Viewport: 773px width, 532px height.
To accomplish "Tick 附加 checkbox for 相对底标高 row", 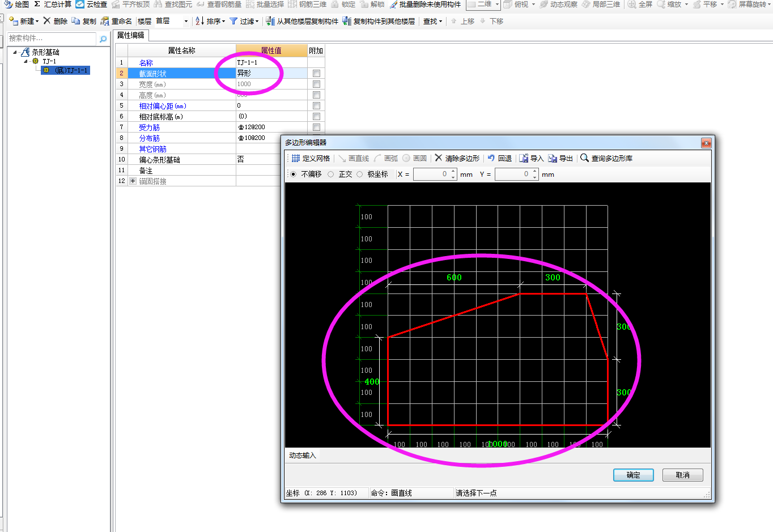I will pos(316,116).
